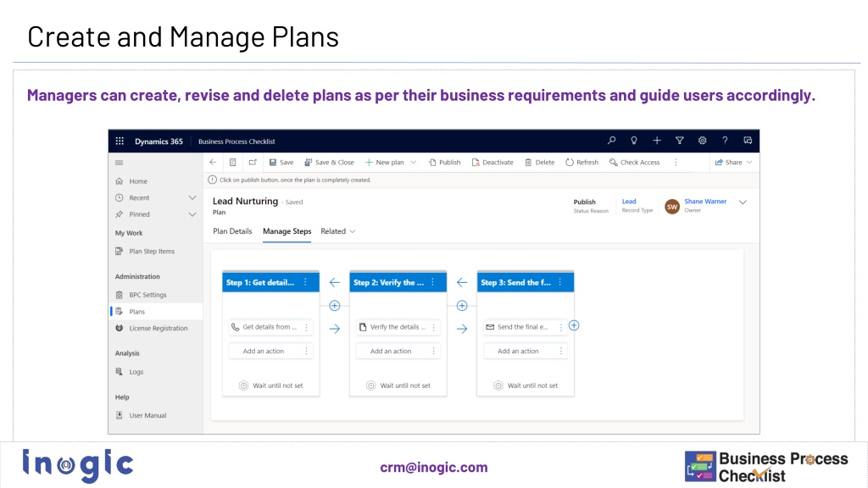Image resolution: width=868 pixels, height=488 pixels.
Task: Open License Registration
Action: pyautogui.click(x=159, y=328)
